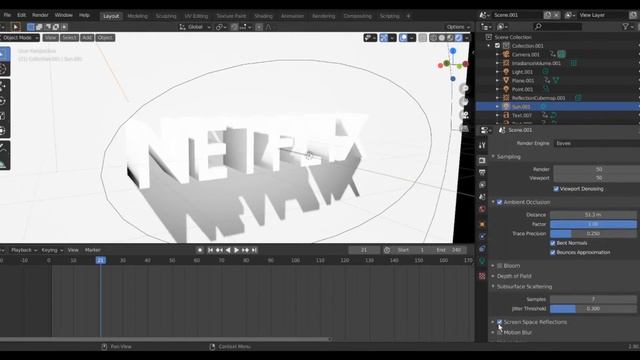
Task: Click the viewport Object menu button
Action: [x=105, y=38]
